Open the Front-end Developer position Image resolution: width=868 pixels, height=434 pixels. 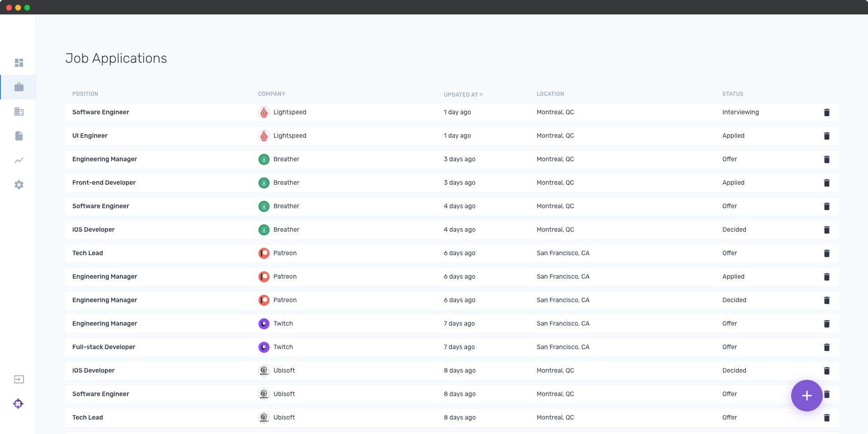(x=104, y=182)
